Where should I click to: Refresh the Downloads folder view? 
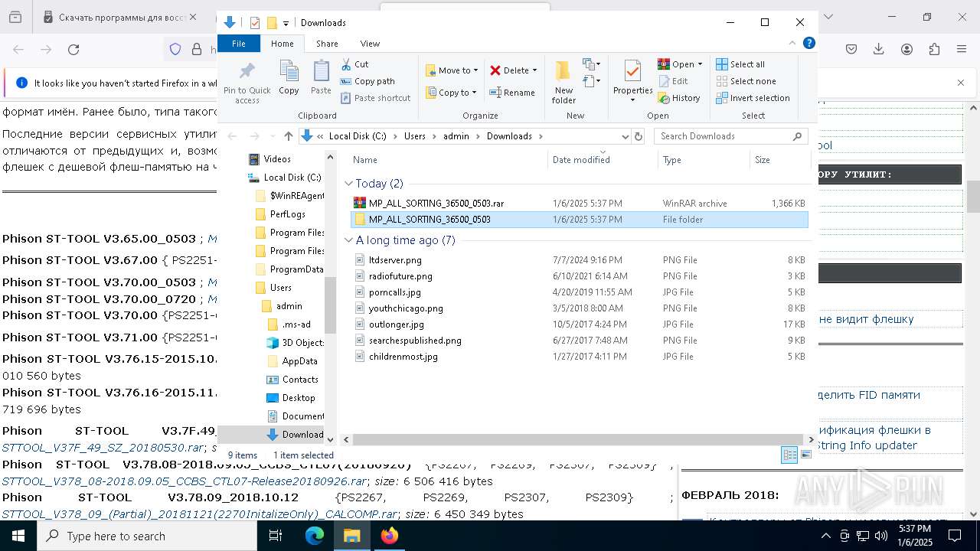tap(639, 136)
